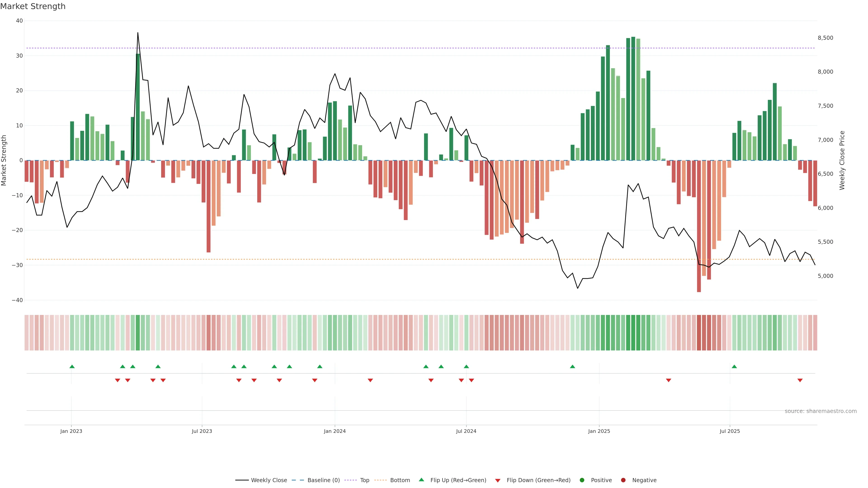This screenshot has width=868, height=488.
Task: Click the Positive green circle legend icon
Action: 582,480
